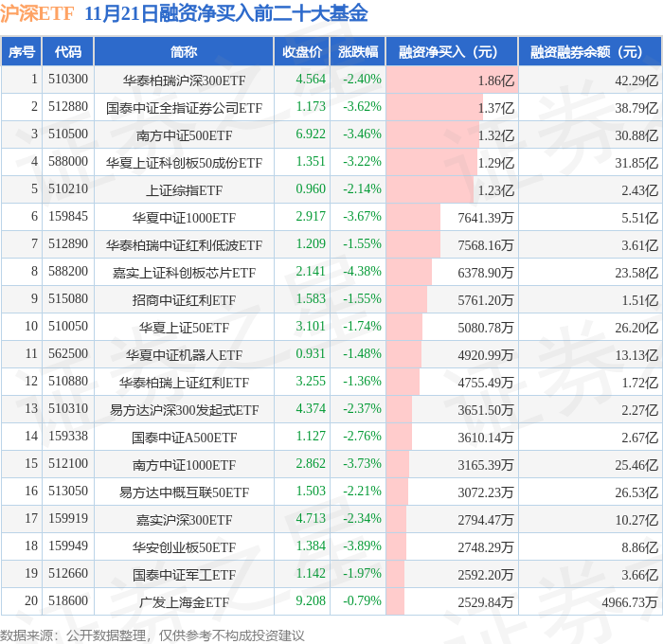Screen dimensions: 663x644
Task: Click the 3610.14万 net buy value
Action: click(x=485, y=438)
